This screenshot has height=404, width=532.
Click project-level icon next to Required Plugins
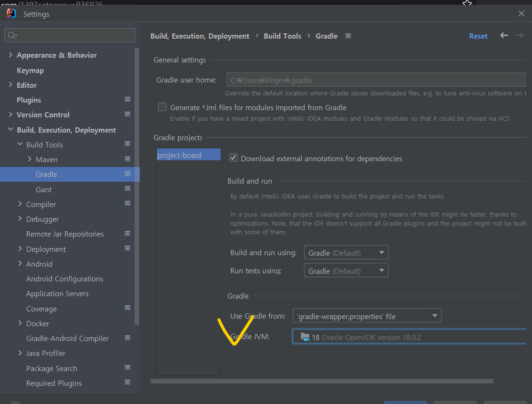coord(128,382)
